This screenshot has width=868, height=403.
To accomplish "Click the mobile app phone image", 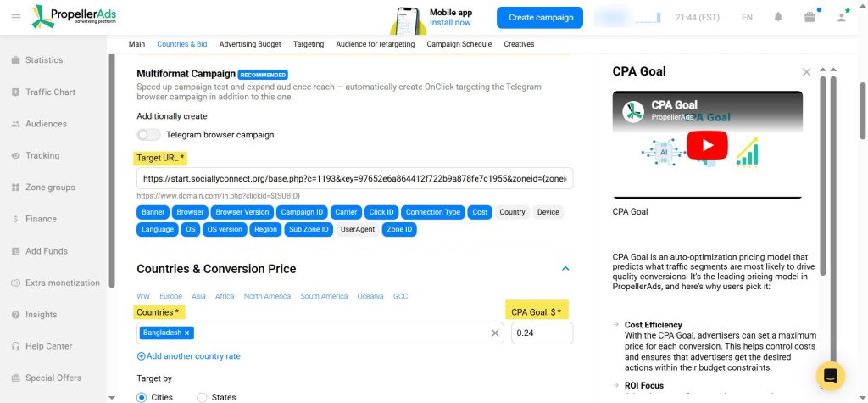I will pos(408,20).
